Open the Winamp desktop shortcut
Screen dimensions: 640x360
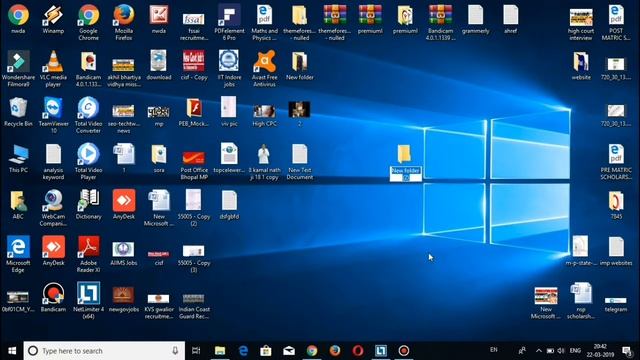pos(53,20)
